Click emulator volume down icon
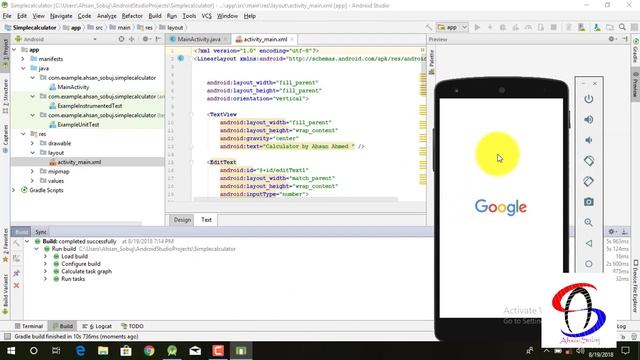This screenshot has width=640, height=360. point(589,140)
